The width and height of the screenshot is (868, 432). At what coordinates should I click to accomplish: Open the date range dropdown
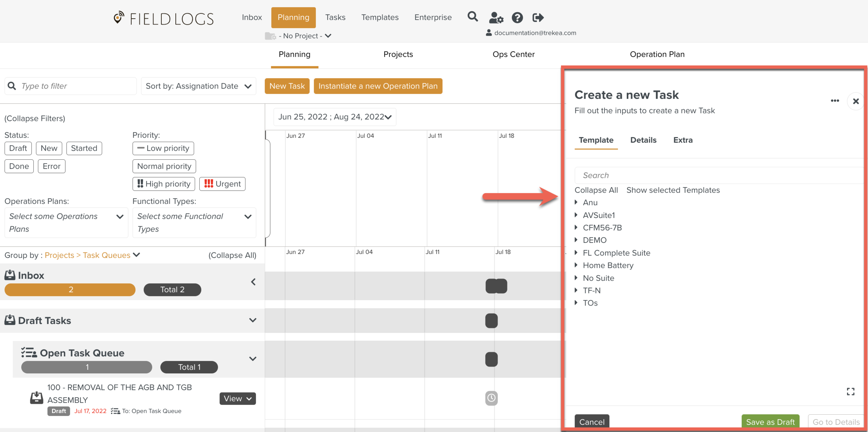[335, 117]
